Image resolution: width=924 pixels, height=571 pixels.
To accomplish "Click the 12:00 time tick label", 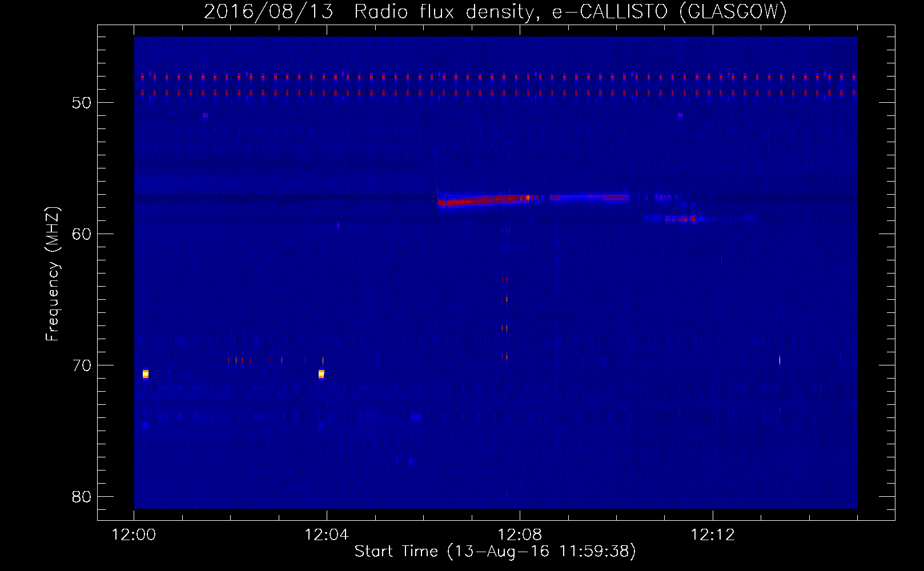I will [x=134, y=535].
